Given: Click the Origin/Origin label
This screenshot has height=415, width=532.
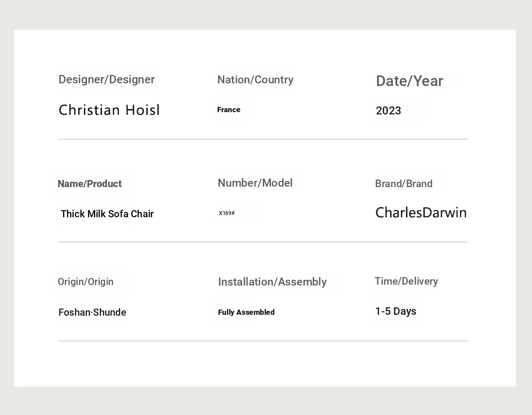Looking at the screenshot, I should point(86,282).
